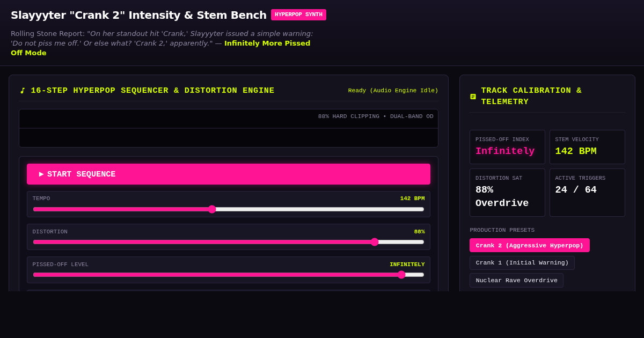Click the '142 BPM' Stem Velocity value

[576, 151]
